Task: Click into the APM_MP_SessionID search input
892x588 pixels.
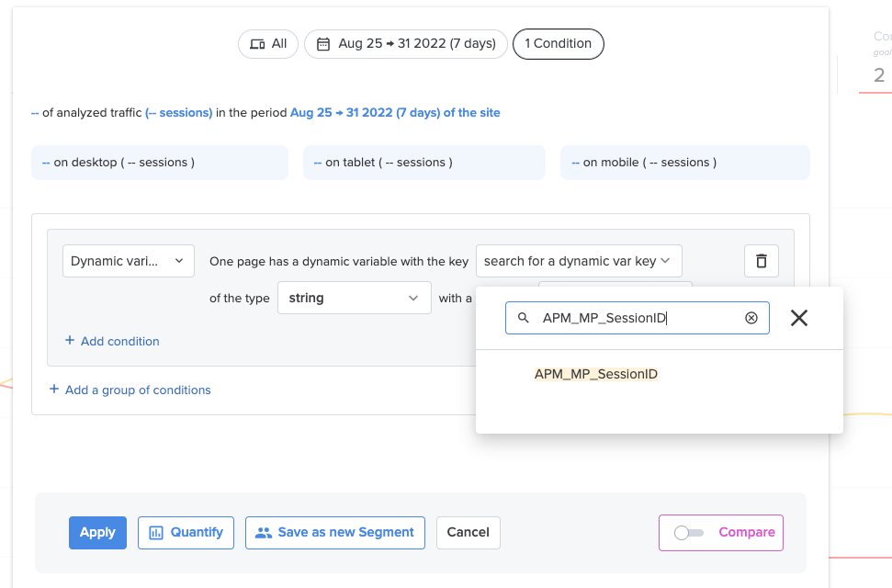Action: coord(638,318)
